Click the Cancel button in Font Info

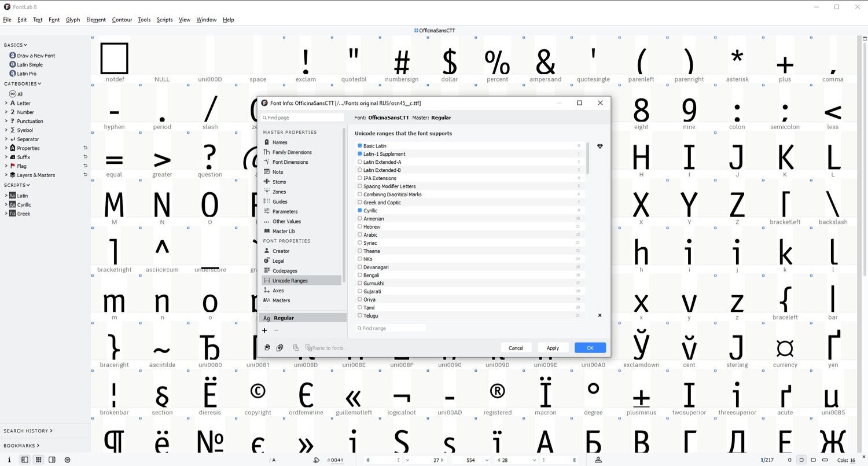point(516,348)
